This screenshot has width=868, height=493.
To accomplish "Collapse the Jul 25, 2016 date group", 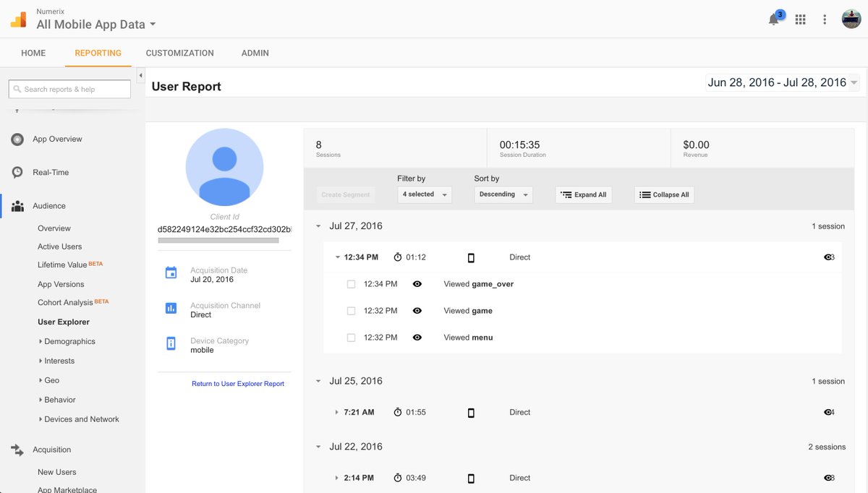I will (318, 381).
